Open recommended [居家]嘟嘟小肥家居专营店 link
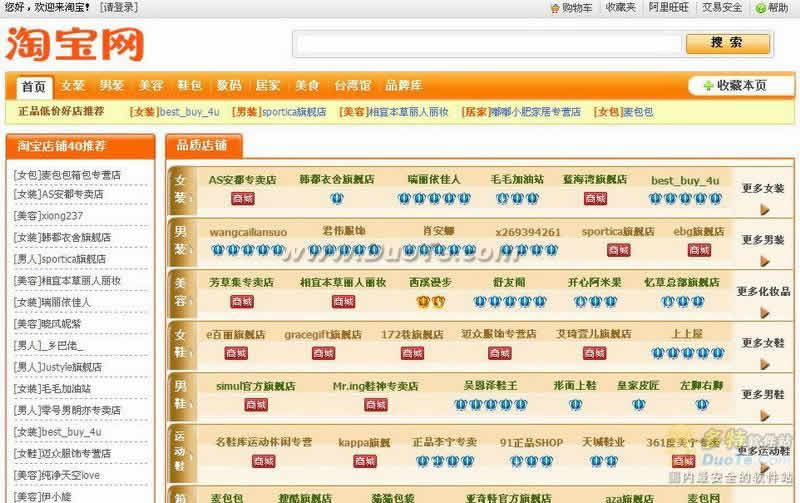This screenshot has height=503, width=800. tap(521, 112)
